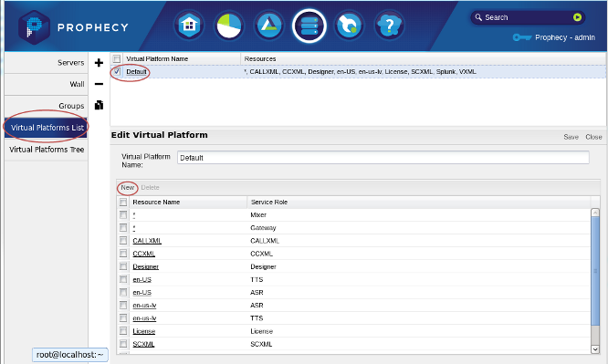Toggle the select-all Virtual Platform checkbox
Viewport: 608px width, 364px height.
(x=116, y=59)
